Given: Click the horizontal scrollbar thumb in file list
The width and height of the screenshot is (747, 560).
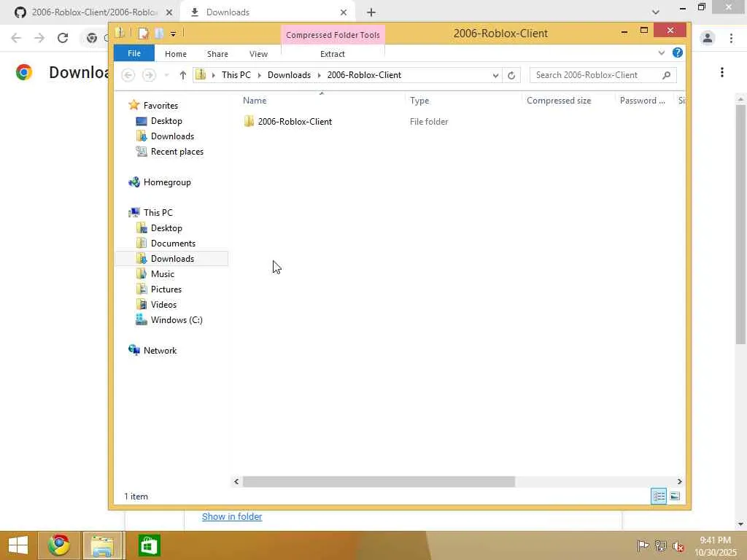Looking at the screenshot, I should pyautogui.click(x=379, y=481).
